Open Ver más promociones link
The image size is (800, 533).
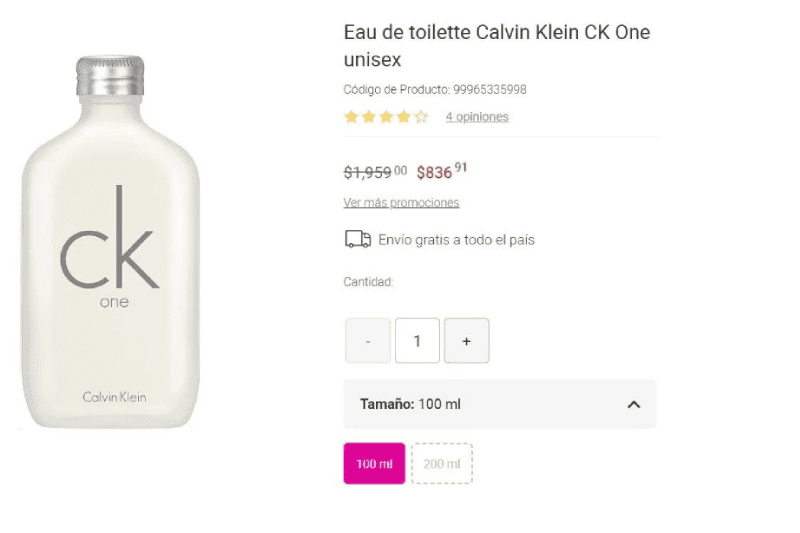[401, 203]
